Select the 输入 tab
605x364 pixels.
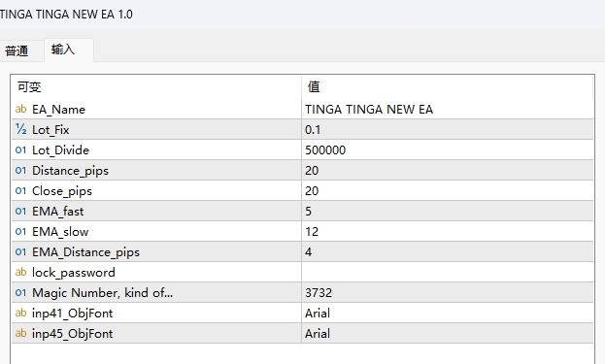(x=63, y=50)
